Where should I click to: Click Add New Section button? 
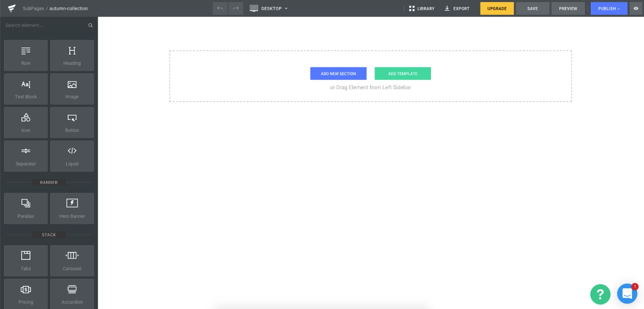click(338, 74)
